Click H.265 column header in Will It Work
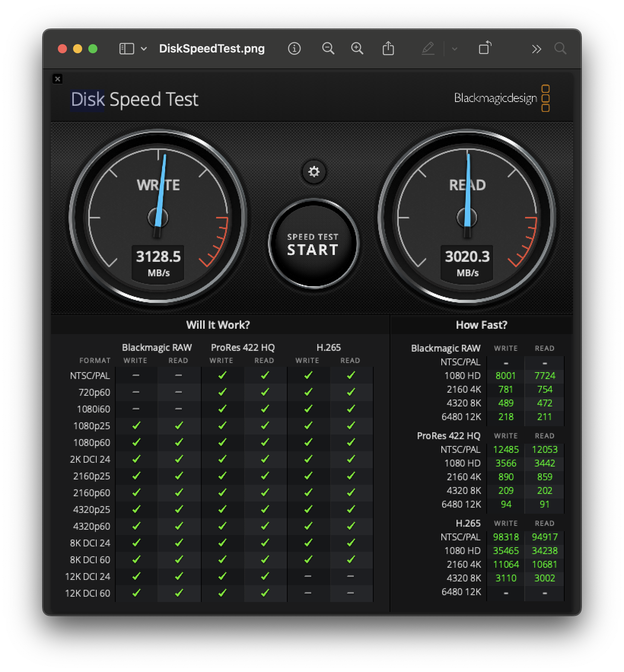Image resolution: width=624 pixels, height=672 pixels. pos(329,347)
